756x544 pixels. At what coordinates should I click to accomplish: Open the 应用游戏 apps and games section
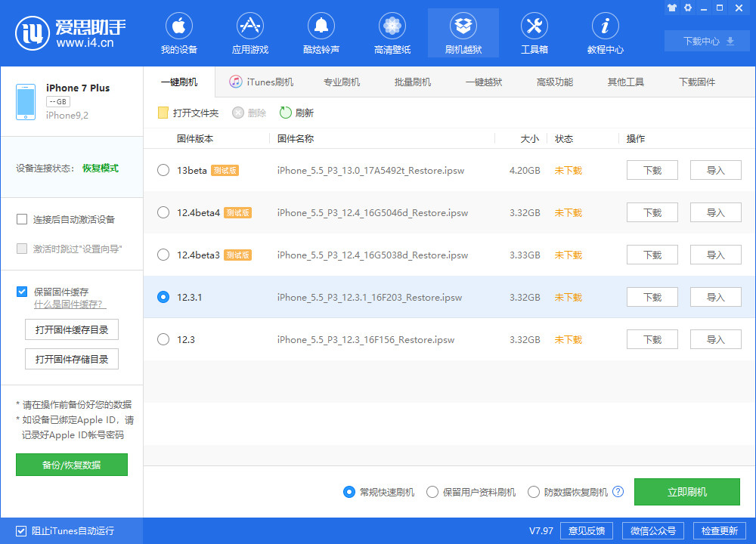point(250,35)
